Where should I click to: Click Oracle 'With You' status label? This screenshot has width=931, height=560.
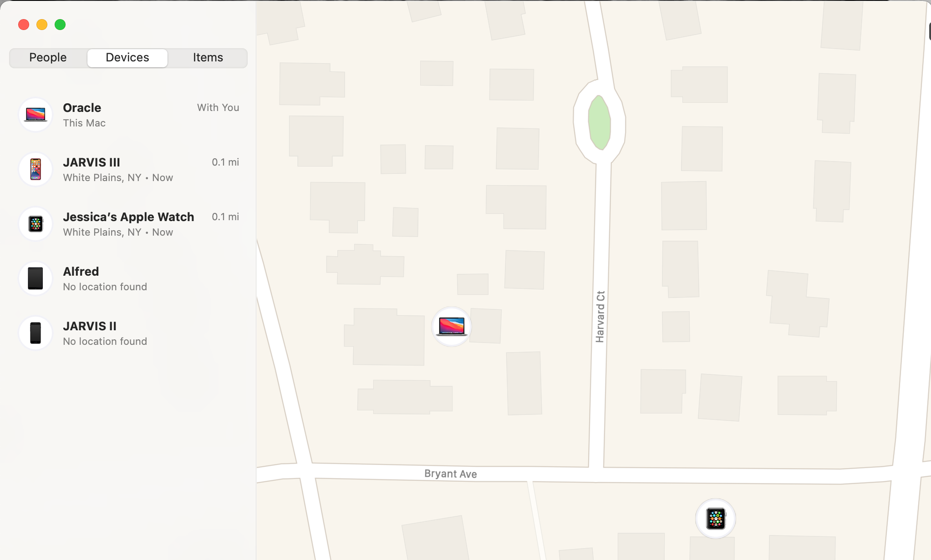click(218, 107)
